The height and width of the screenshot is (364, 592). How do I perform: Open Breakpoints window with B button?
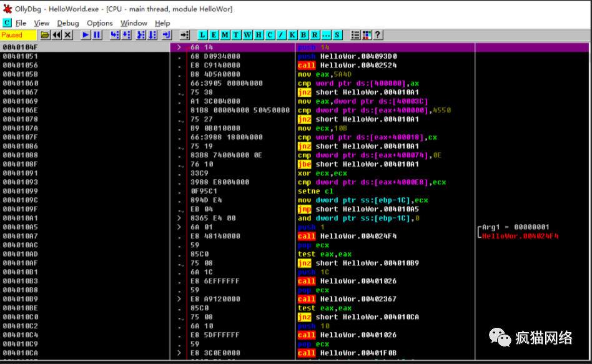303,35
